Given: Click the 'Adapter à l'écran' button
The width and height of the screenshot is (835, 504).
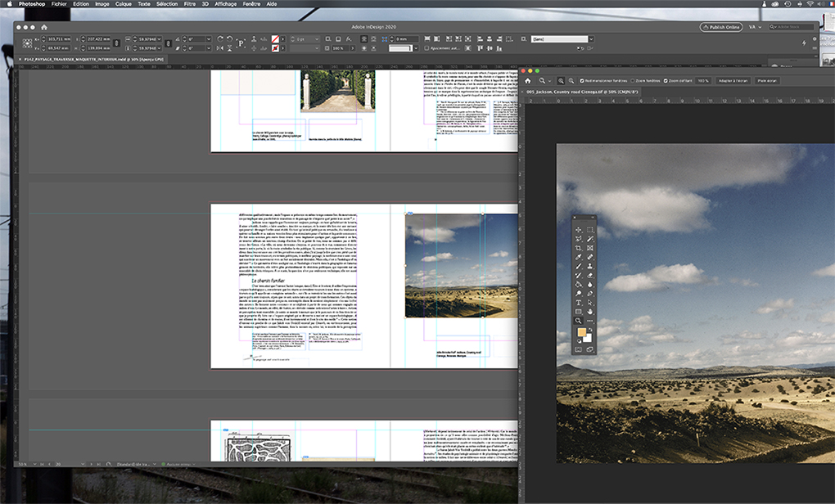Looking at the screenshot, I should [x=732, y=80].
